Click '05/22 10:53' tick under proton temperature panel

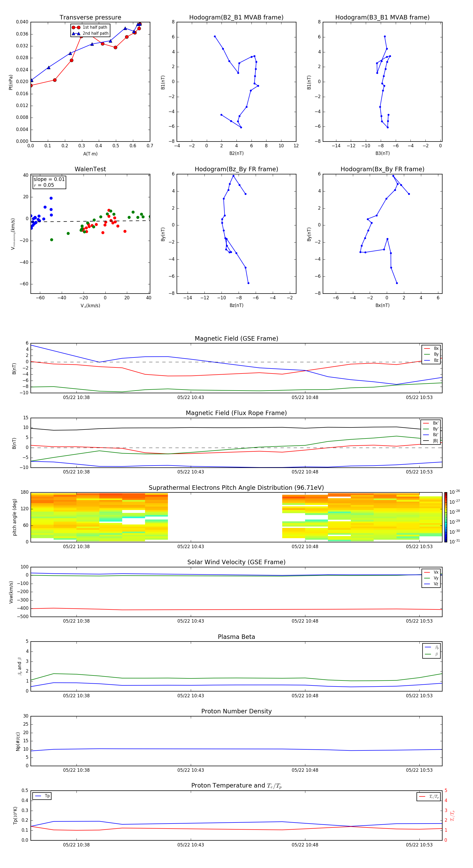click(419, 845)
